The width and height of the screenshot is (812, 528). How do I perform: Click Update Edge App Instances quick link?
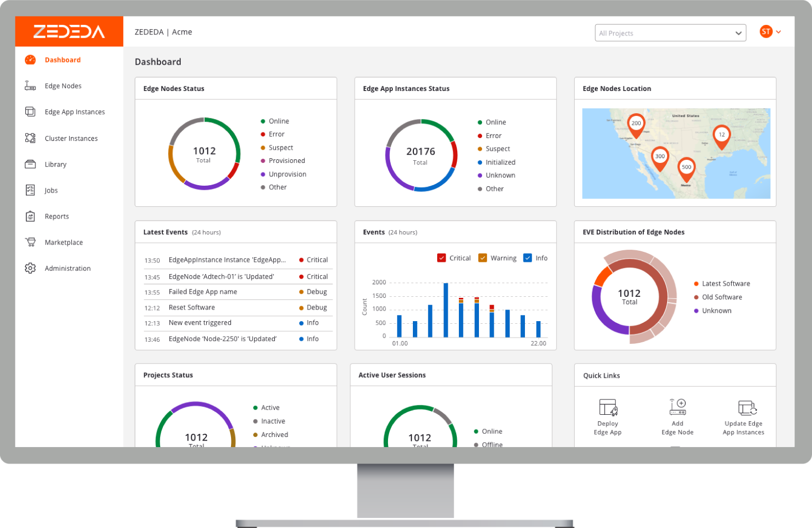tap(743, 418)
